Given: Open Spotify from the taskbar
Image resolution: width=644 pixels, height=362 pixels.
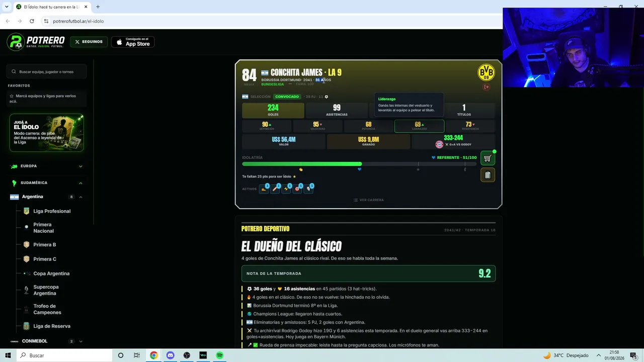Looking at the screenshot, I should tap(220, 355).
